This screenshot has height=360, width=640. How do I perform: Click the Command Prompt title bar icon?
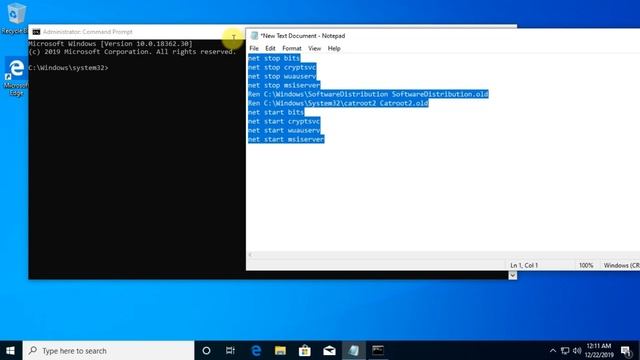click(x=36, y=32)
